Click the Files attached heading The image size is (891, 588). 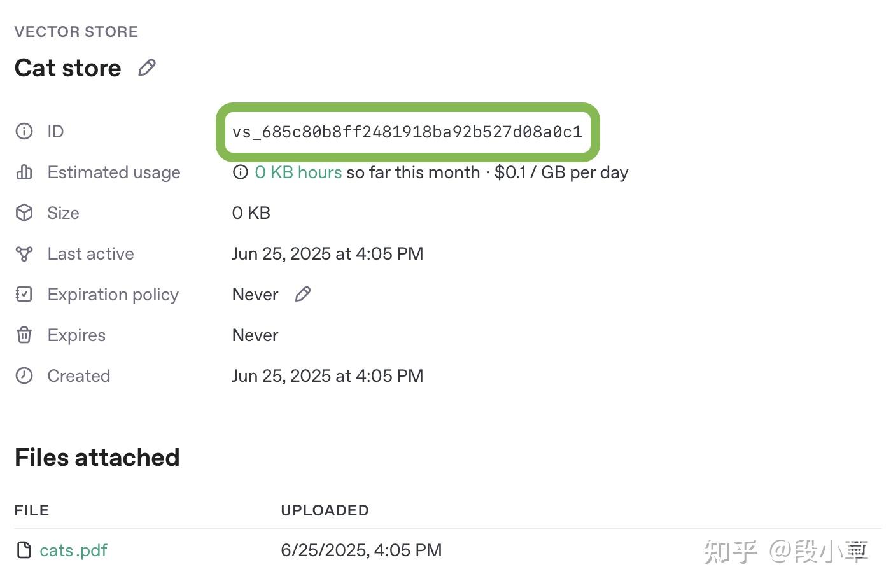97,457
